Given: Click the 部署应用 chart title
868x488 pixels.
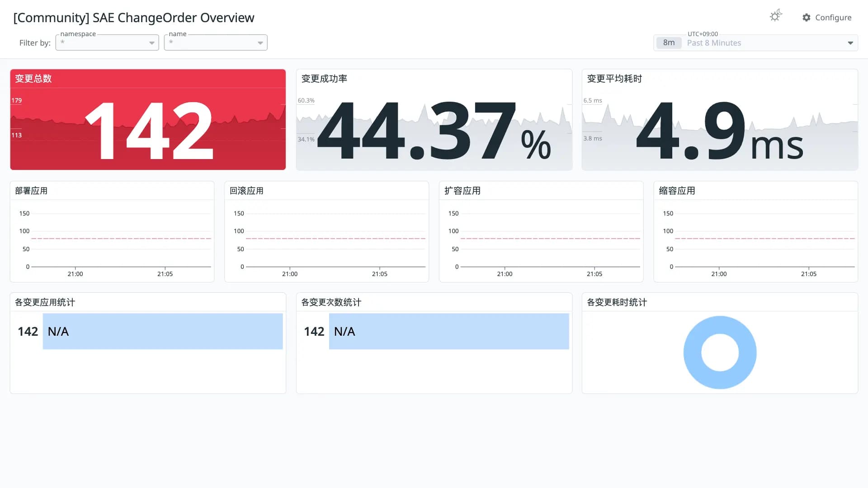Looking at the screenshot, I should click(31, 191).
